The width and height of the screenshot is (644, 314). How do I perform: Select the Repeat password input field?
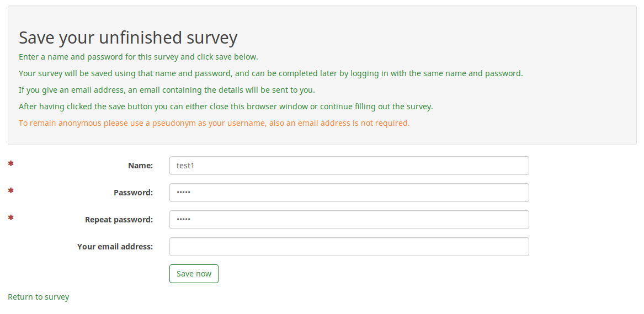(x=349, y=220)
